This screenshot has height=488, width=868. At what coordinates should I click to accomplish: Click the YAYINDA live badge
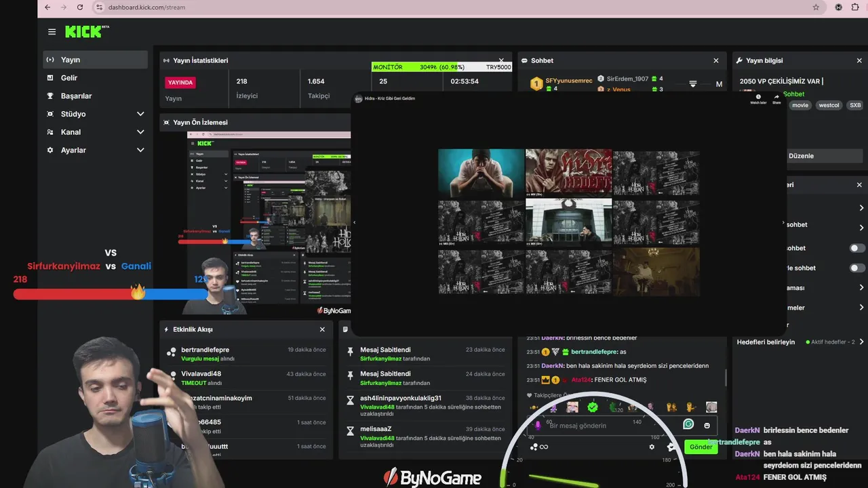click(x=180, y=82)
